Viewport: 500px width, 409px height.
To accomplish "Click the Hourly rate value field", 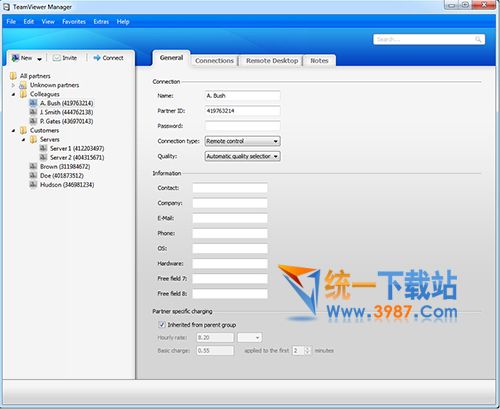I will click(x=215, y=338).
